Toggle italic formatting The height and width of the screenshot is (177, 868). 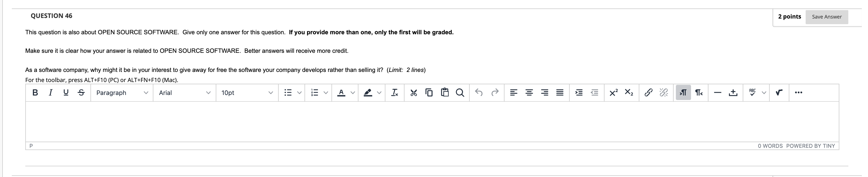point(50,92)
